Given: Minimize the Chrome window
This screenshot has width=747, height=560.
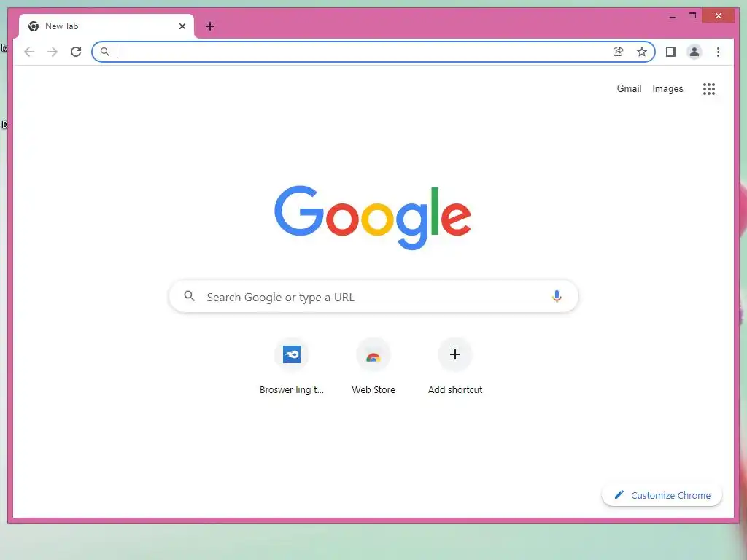Looking at the screenshot, I should pos(672,16).
